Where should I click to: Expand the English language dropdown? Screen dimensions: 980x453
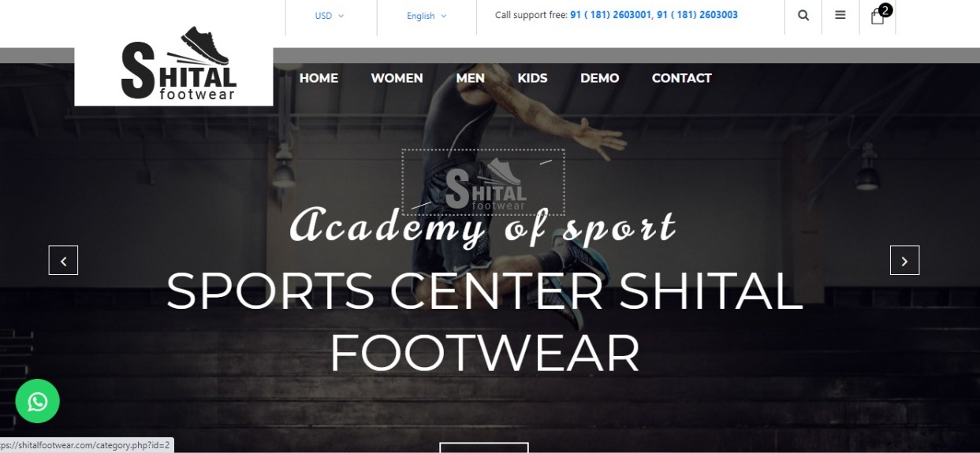point(427,16)
